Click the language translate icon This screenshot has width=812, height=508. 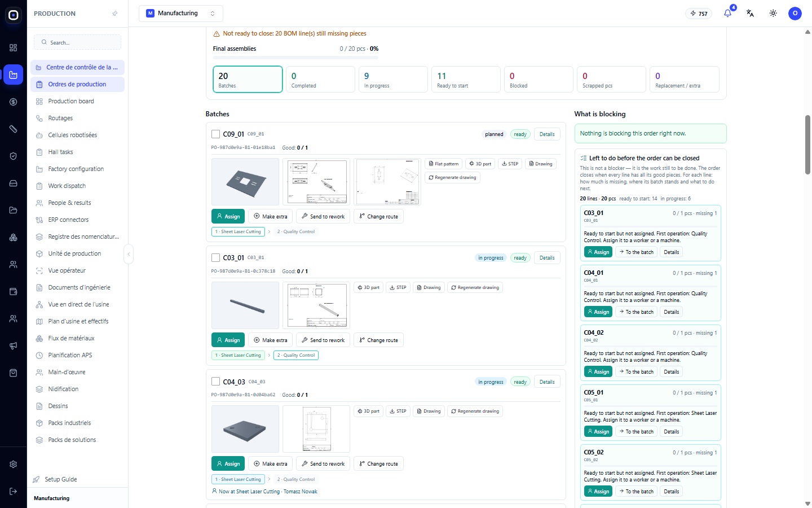(x=750, y=13)
